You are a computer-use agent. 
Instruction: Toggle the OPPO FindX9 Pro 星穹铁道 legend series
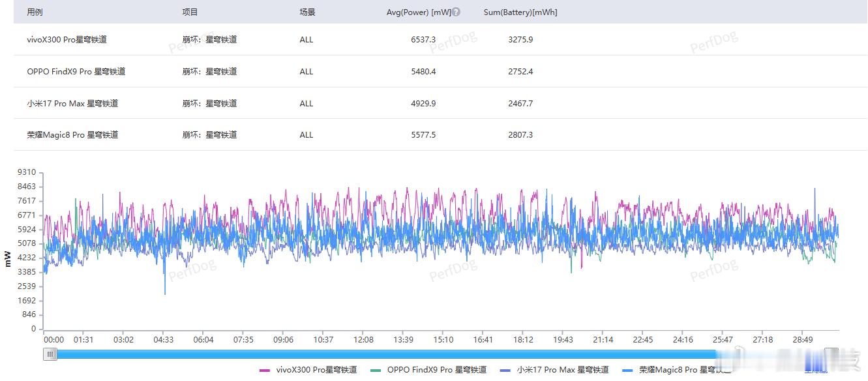[x=428, y=369]
